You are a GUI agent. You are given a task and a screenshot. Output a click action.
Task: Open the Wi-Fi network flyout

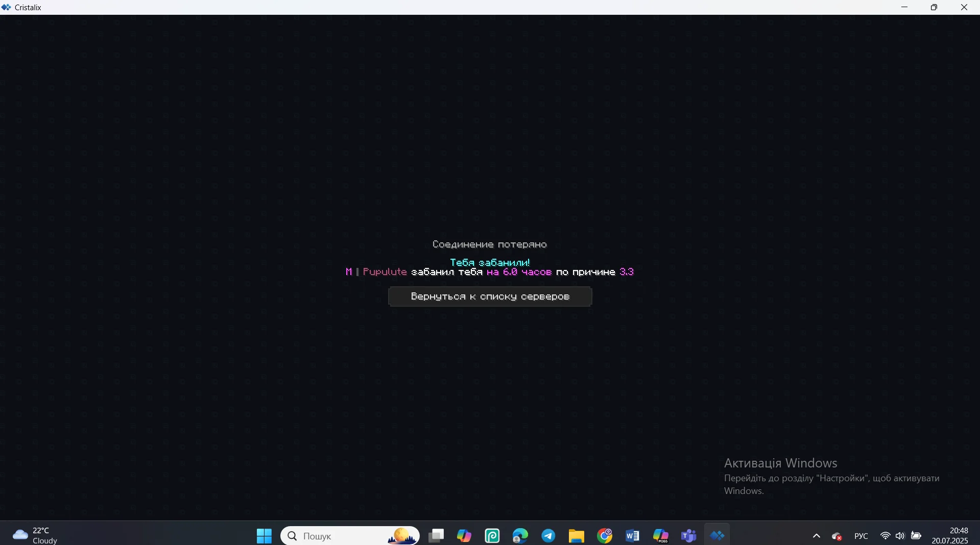pyautogui.click(x=886, y=536)
